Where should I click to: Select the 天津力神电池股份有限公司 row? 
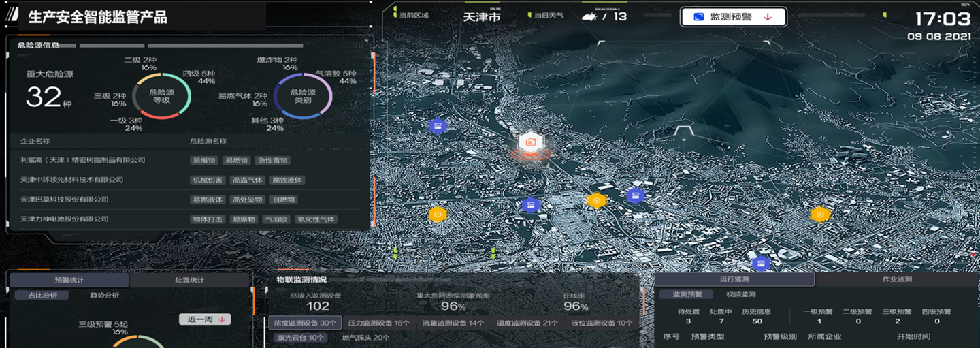pyautogui.click(x=65, y=219)
